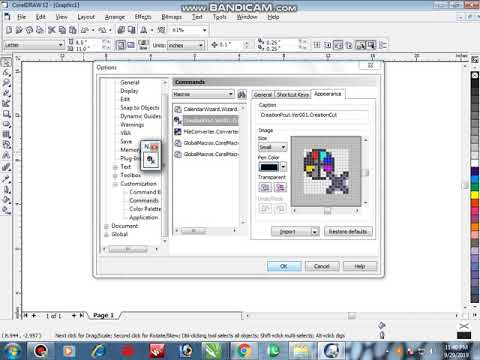This screenshot has width=480, height=360.
Task: Open Google Chrome from taskbar
Action: 244,350
